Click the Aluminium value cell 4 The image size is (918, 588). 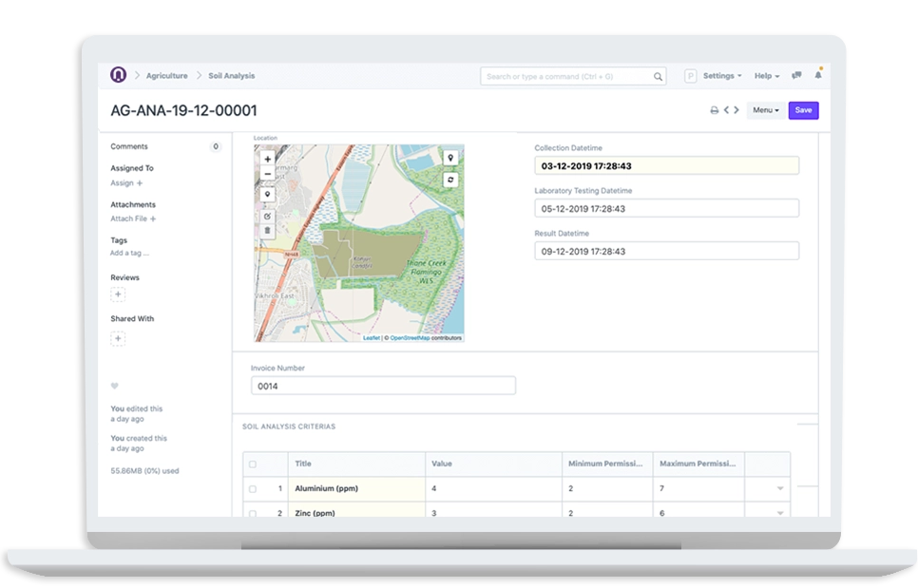(x=493, y=488)
